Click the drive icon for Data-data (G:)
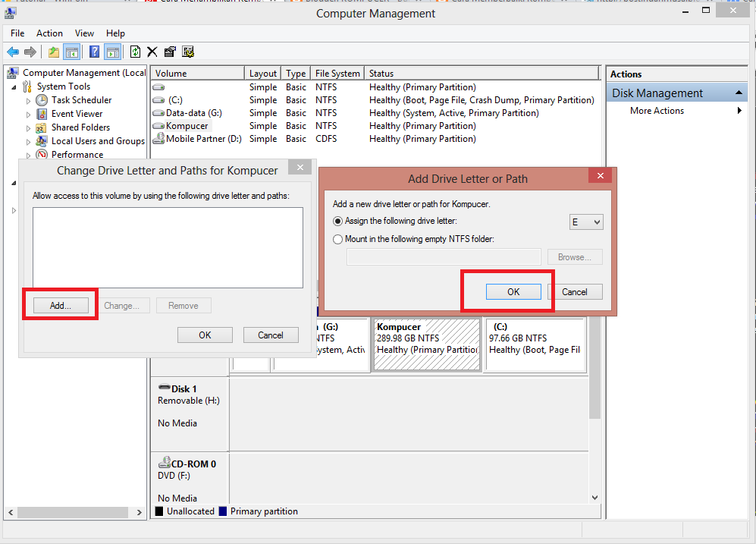 click(158, 113)
